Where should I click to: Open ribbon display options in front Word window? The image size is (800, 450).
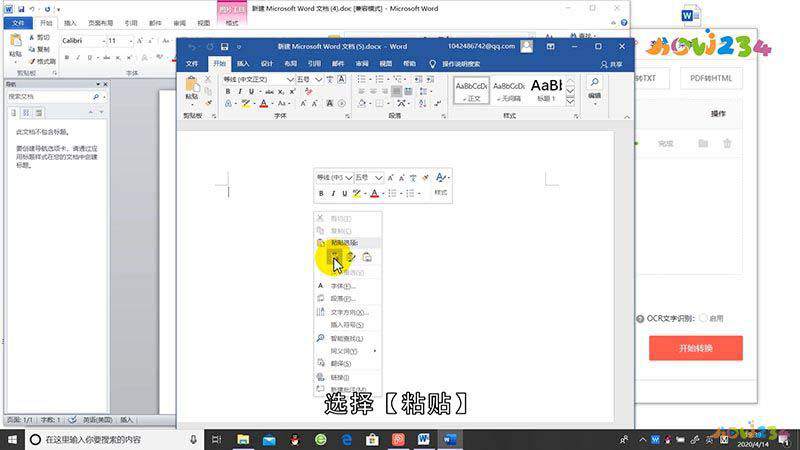coord(551,46)
